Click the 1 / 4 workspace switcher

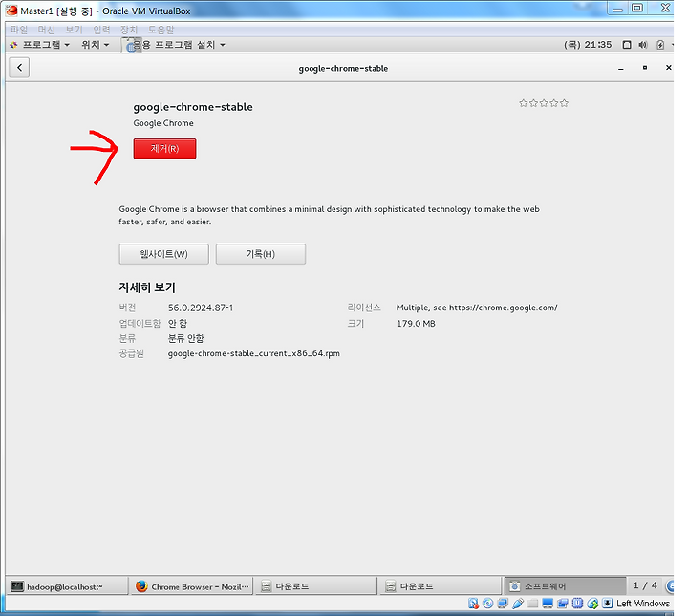click(645, 585)
